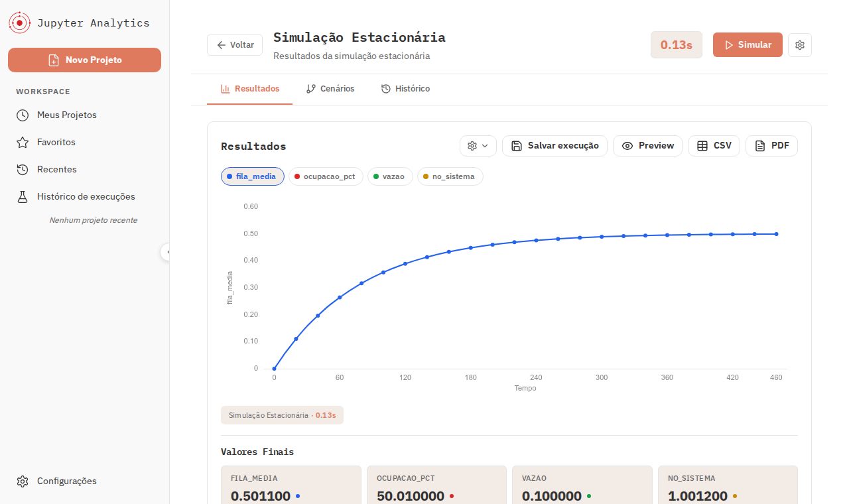The image size is (849, 504).
Task: Select the FILA_MEDIA final value card
Action: click(291, 485)
